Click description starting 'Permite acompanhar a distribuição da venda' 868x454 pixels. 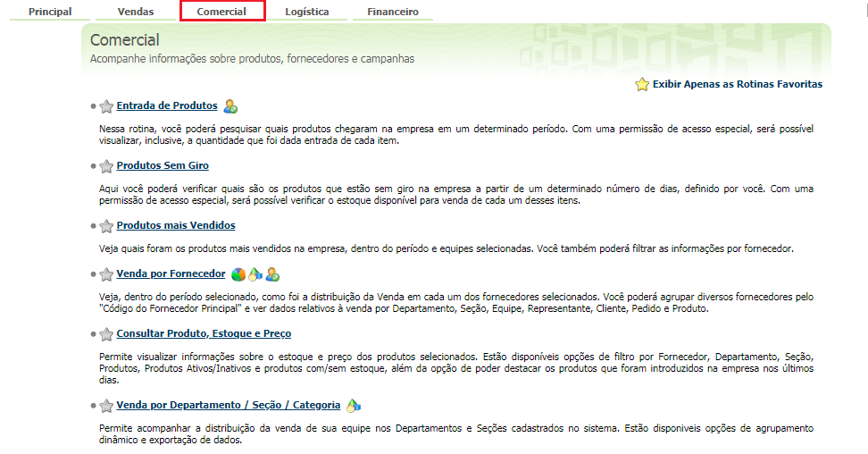(x=456, y=434)
